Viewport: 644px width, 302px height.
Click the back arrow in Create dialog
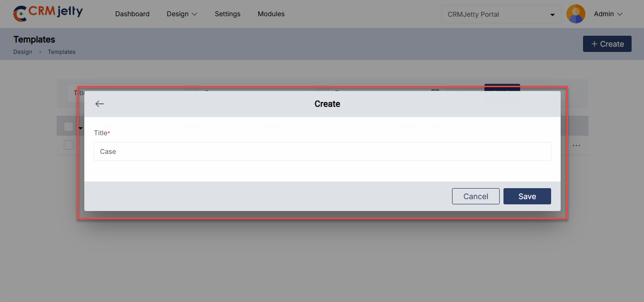(100, 104)
